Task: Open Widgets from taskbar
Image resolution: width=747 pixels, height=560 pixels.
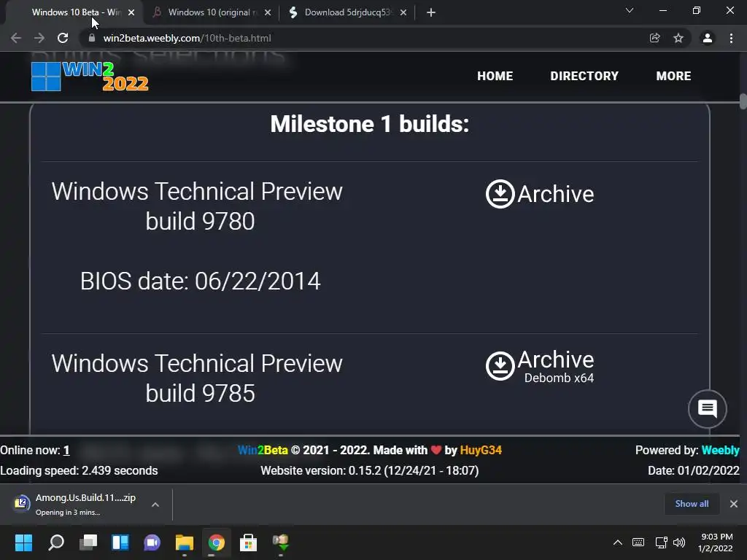Action: click(x=120, y=542)
